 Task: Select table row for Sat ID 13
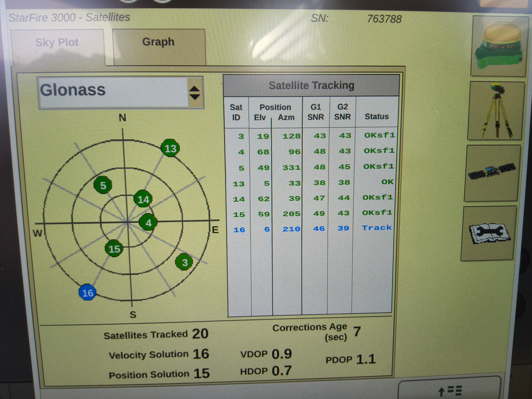(310, 183)
